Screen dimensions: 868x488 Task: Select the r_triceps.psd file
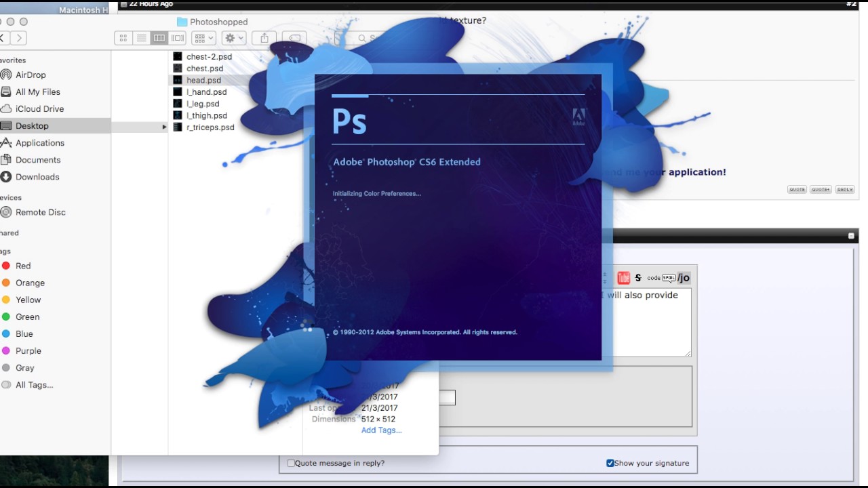click(x=210, y=127)
